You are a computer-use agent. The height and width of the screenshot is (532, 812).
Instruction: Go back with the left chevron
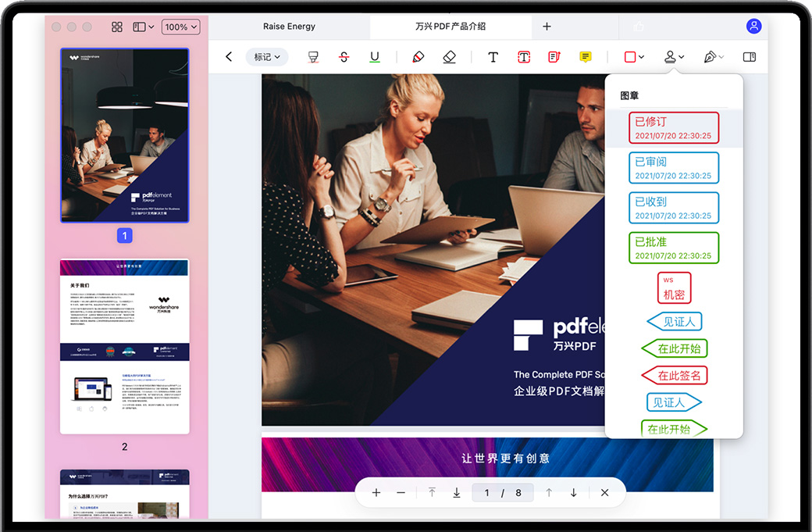click(229, 56)
